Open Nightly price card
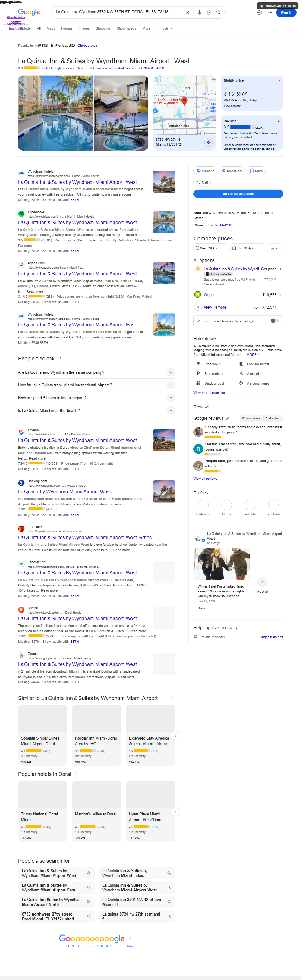 [252, 93]
